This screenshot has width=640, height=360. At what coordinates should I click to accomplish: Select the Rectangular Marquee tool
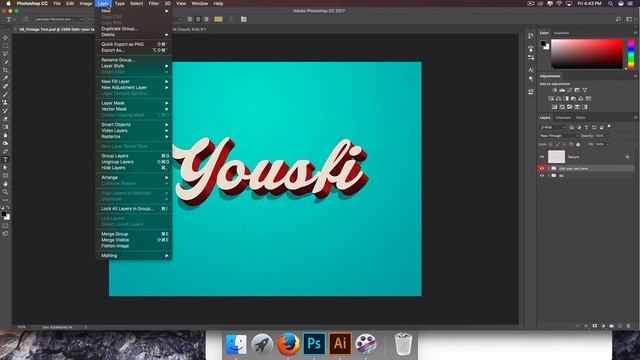pos(5,46)
